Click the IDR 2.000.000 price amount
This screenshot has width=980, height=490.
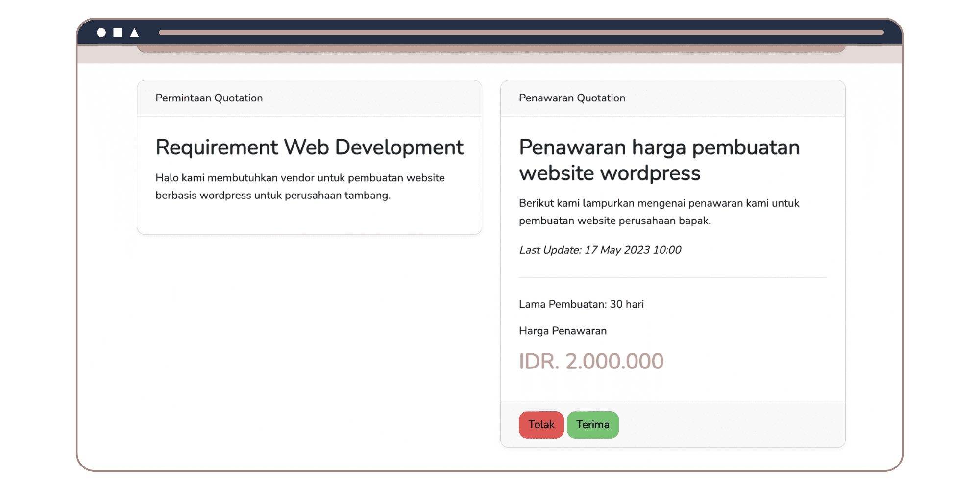coord(591,362)
